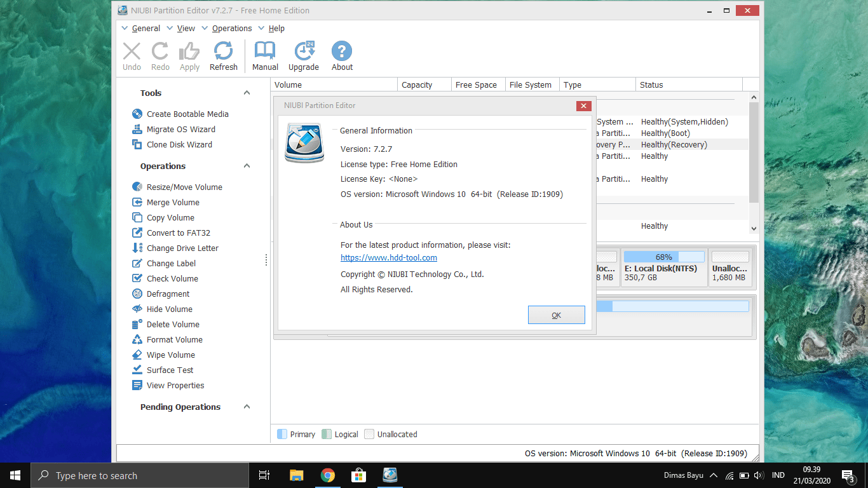Screen dimensions: 868x488
Task: Collapse the Tools section
Action: [247, 93]
